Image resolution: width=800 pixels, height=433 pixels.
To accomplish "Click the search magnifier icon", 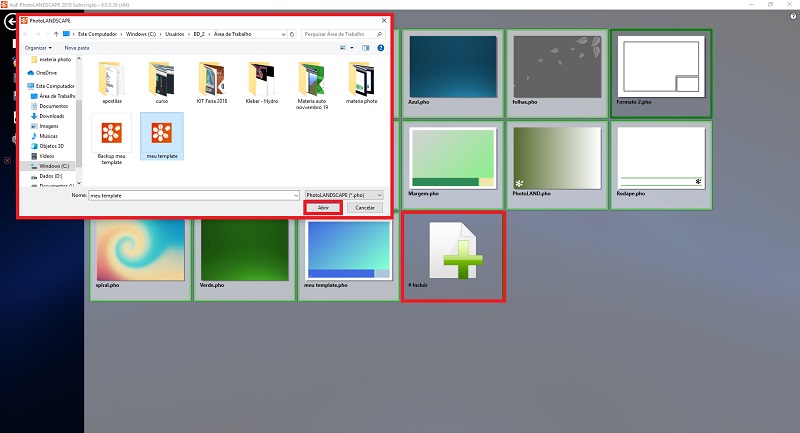I will [x=379, y=34].
